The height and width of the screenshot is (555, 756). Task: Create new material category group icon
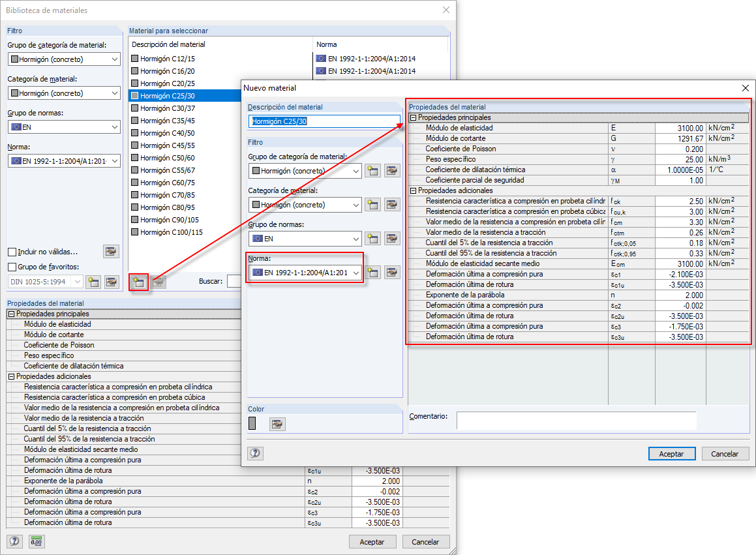coord(372,171)
